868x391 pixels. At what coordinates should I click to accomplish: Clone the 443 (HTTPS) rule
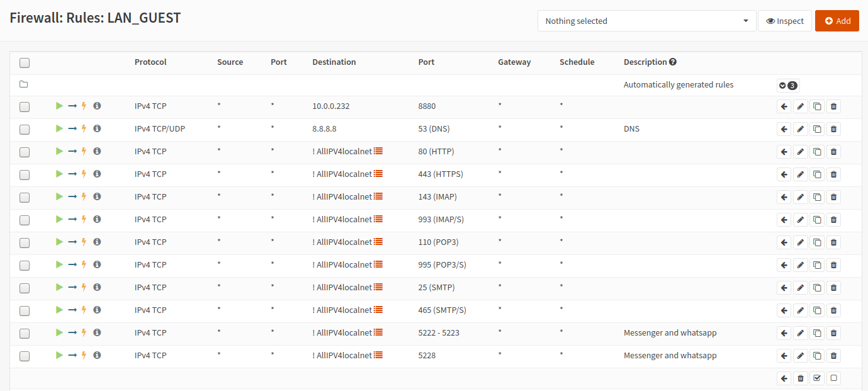click(x=817, y=174)
